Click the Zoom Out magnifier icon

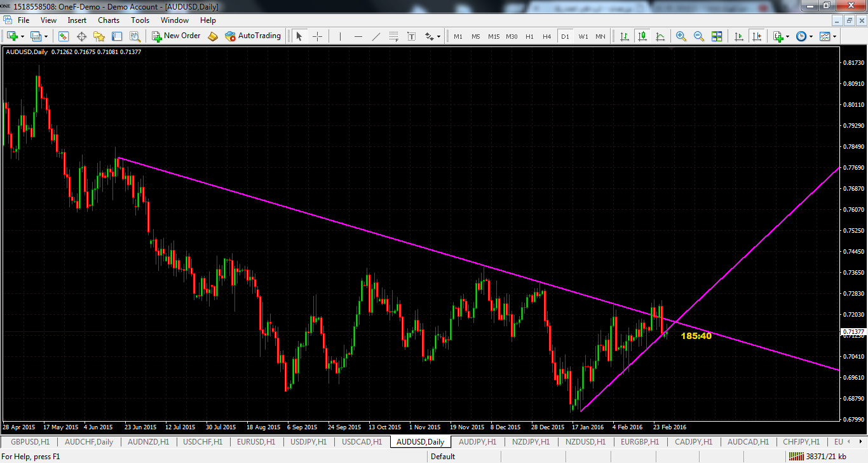pyautogui.click(x=699, y=36)
